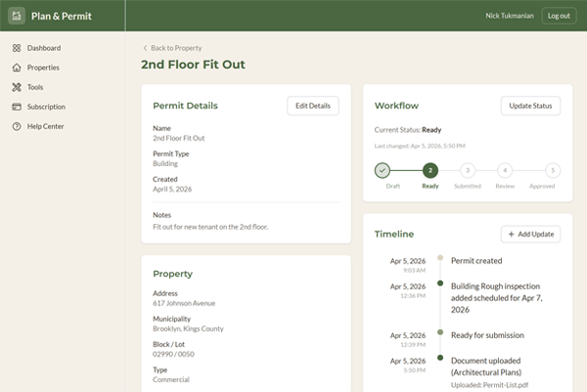Open Properties in the sidebar
587x392 pixels.
[43, 67]
